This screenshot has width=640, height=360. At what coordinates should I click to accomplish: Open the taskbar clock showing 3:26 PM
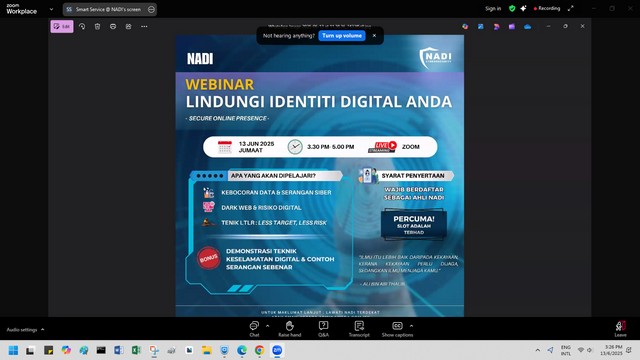coord(611,350)
